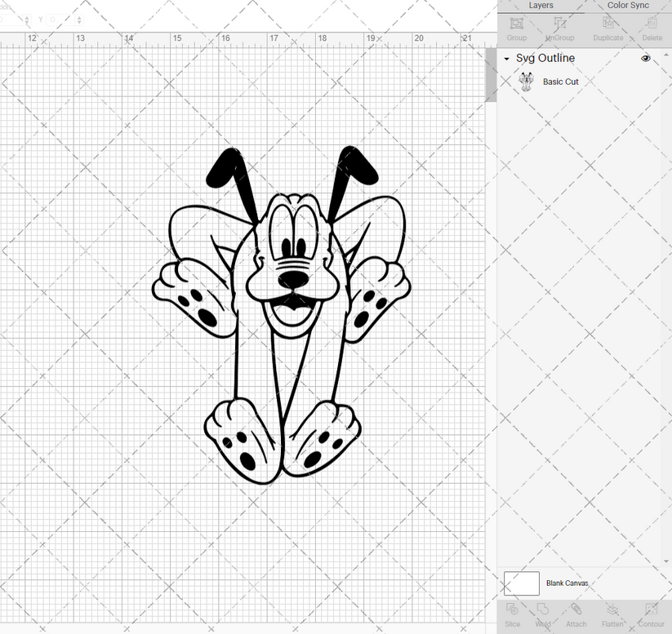Click the Y stepper up arrow
Viewport: 672px width, 634px height.
(x=79, y=18)
